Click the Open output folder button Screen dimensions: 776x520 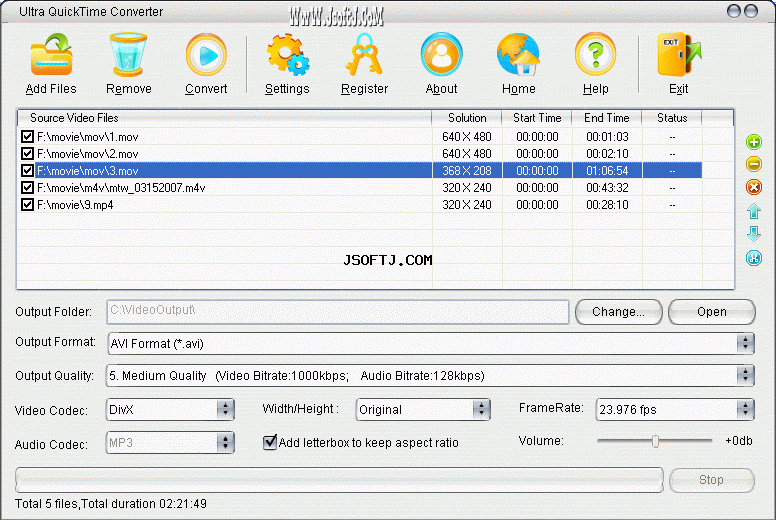pyautogui.click(x=712, y=312)
